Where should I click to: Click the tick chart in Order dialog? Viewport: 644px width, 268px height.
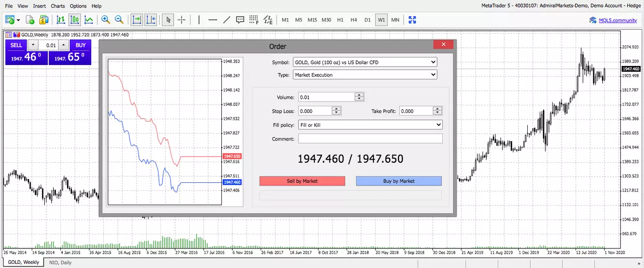tap(165, 132)
